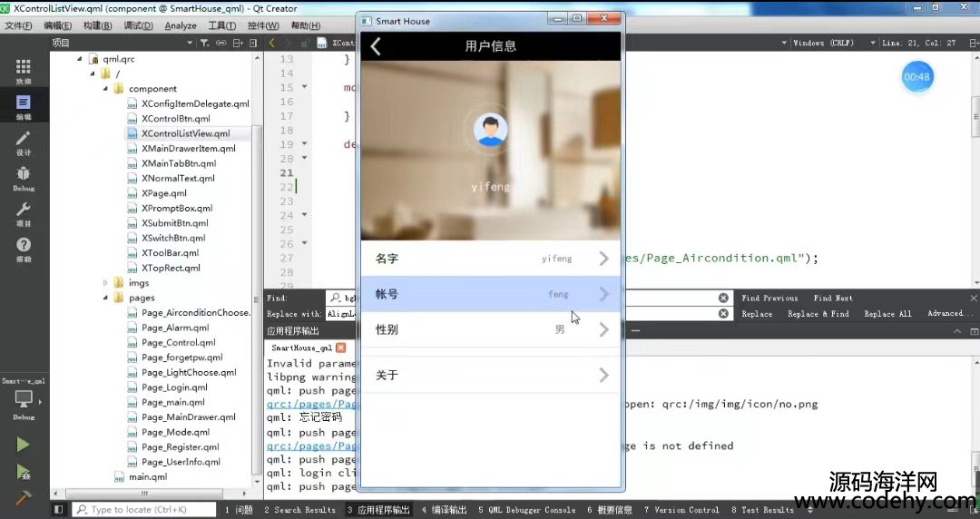This screenshot has width=980, height=519.
Task: Click Find Next button
Action: 832,298
